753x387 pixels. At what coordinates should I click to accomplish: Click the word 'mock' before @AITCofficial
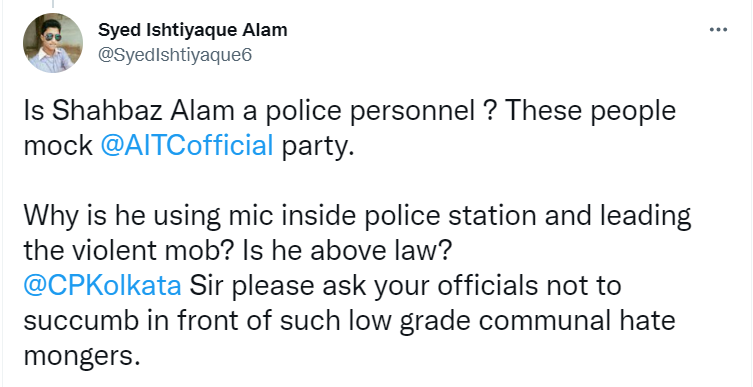[x=58, y=145]
